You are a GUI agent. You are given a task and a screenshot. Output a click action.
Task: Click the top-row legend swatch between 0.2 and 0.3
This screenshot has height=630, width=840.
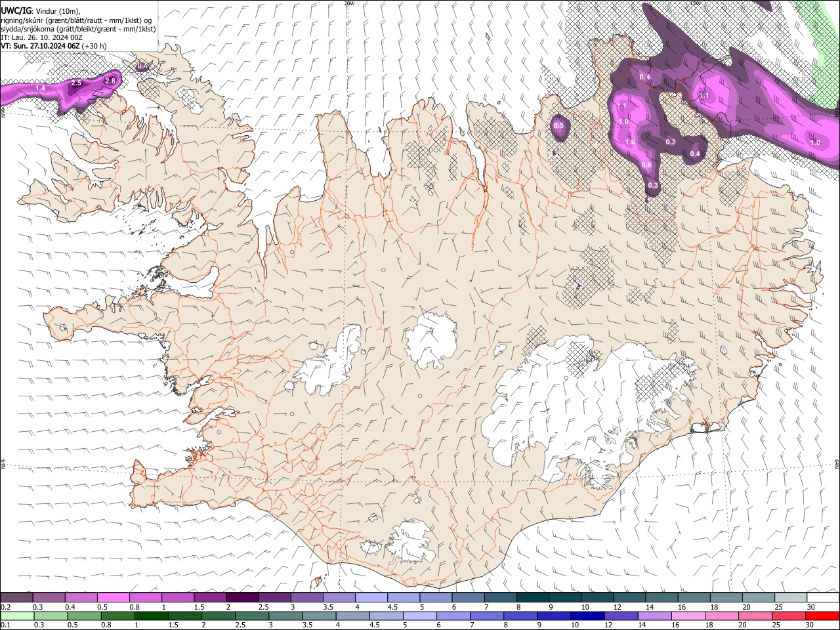[16, 597]
